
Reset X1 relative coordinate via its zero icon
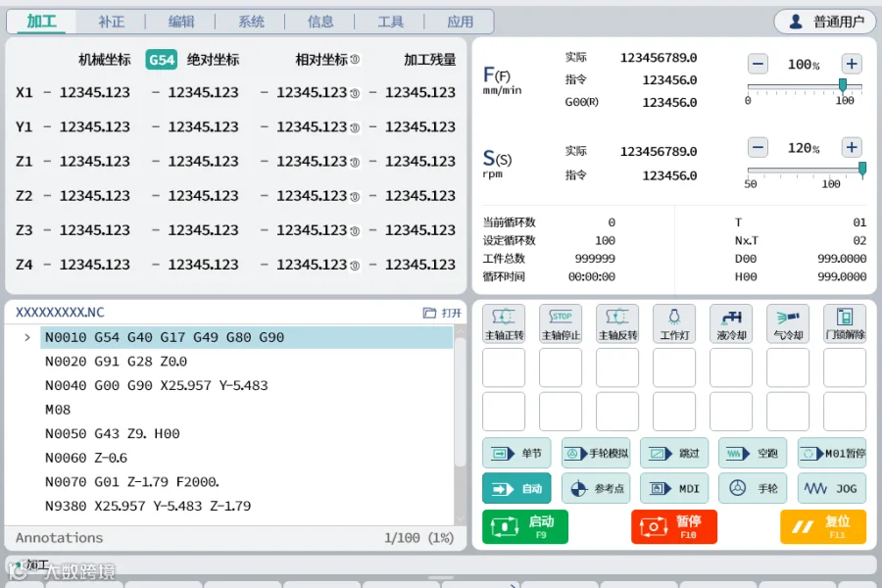[x=355, y=93]
